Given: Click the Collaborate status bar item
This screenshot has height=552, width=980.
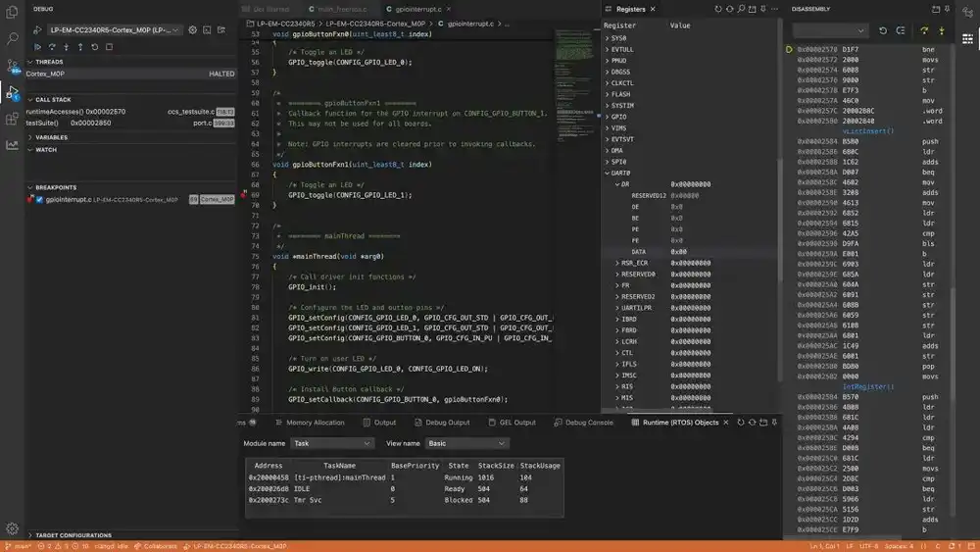Looking at the screenshot, I should point(156,546).
